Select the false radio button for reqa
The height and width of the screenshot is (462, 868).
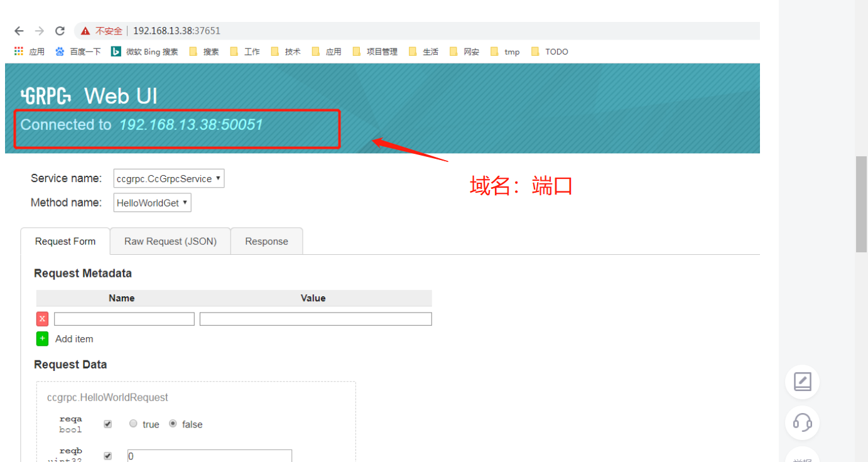[173, 424]
